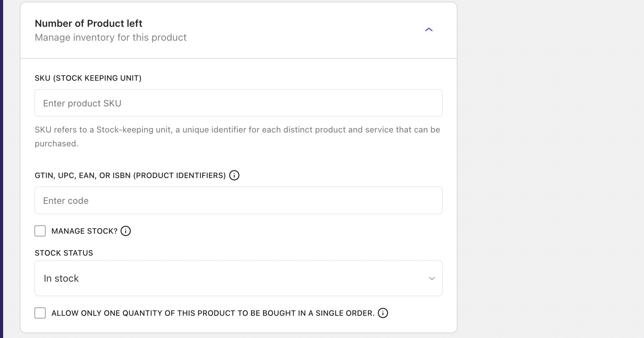Click the single order quantity label text

213,313
